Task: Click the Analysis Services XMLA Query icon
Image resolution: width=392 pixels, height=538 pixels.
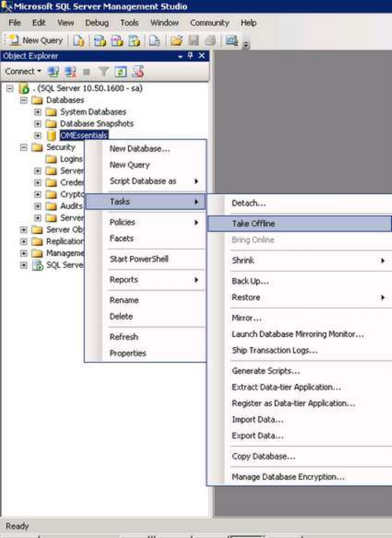Action: (134, 40)
